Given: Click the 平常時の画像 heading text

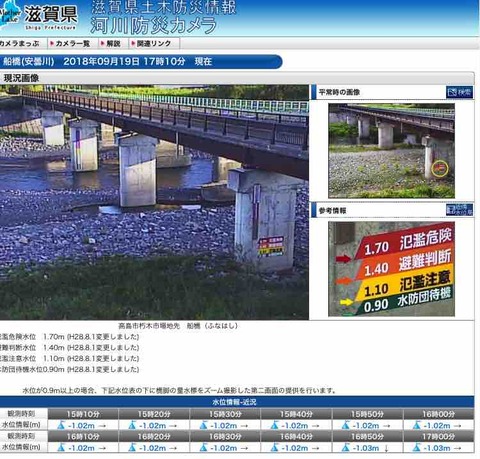Looking at the screenshot, I should (339, 92).
